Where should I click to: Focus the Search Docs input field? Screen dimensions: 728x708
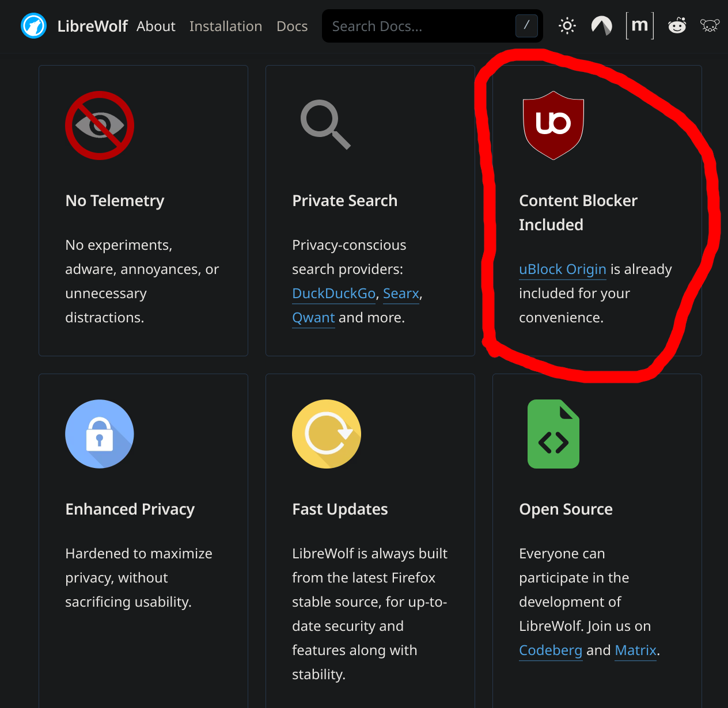(433, 26)
